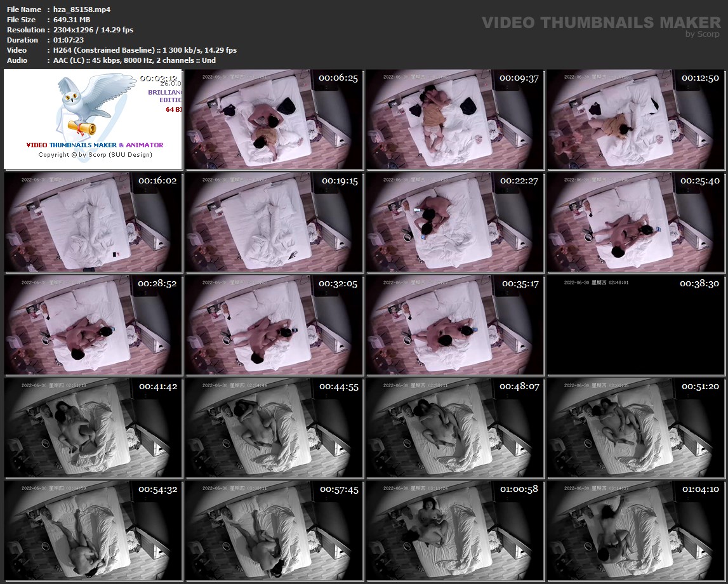The image size is (728, 584).
Task: Click the owl logo title thumbnail
Action: 93,119
